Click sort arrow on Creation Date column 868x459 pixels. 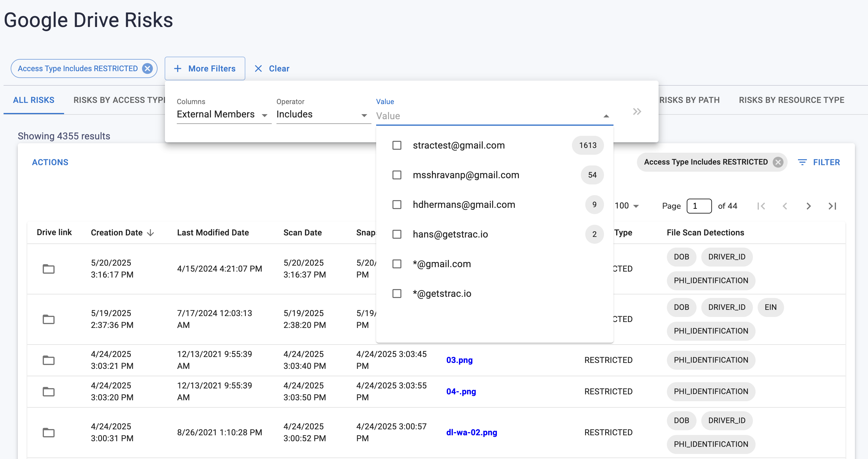point(151,233)
